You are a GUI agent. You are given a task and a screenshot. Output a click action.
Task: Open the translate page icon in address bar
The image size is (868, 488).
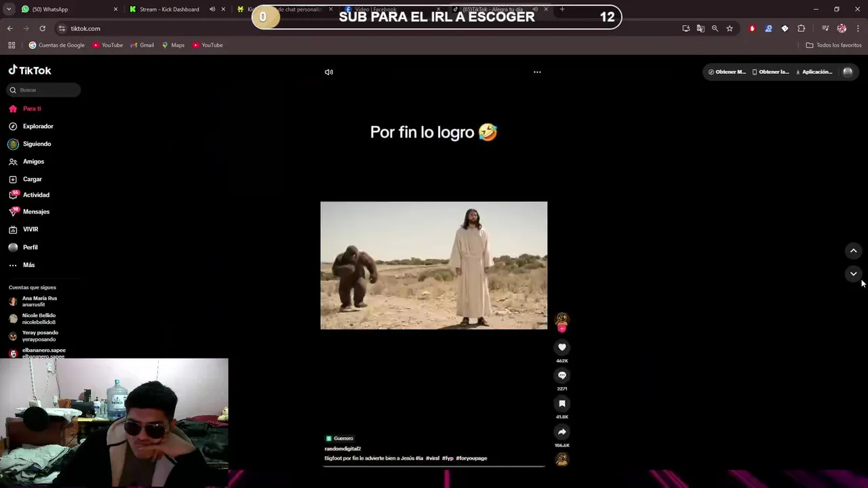pos(701,28)
